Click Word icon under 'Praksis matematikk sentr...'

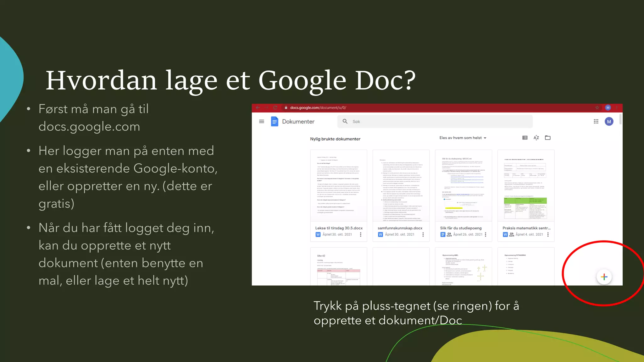point(505,234)
